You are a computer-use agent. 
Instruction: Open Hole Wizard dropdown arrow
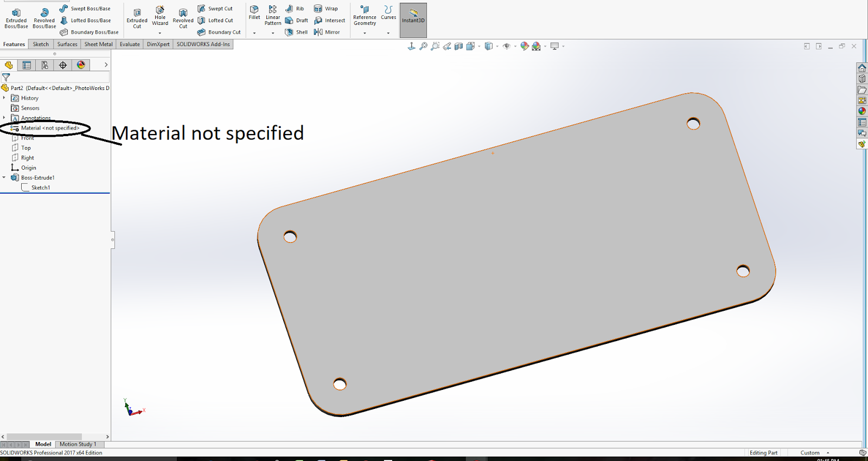[x=160, y=33]
